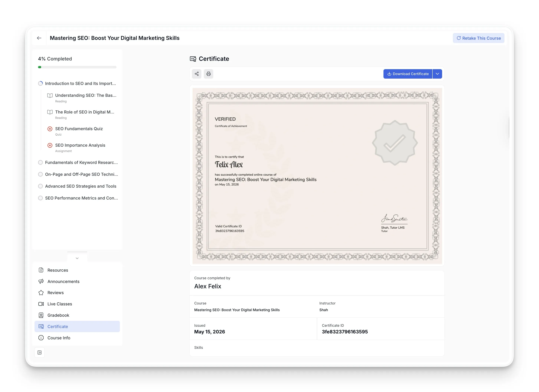Open the Download Certificate dropdown arrow
539x392 pixels.
coord(437,74)
